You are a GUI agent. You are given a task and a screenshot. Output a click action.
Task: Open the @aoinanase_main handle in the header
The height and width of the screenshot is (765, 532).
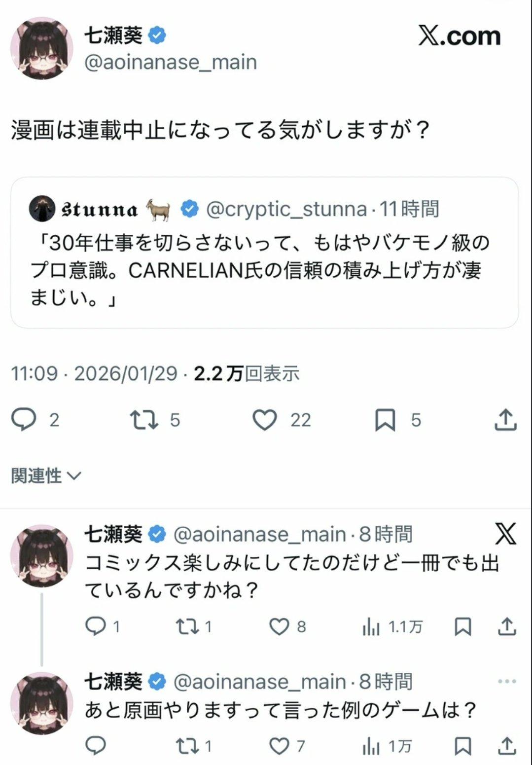click(171, 63)
